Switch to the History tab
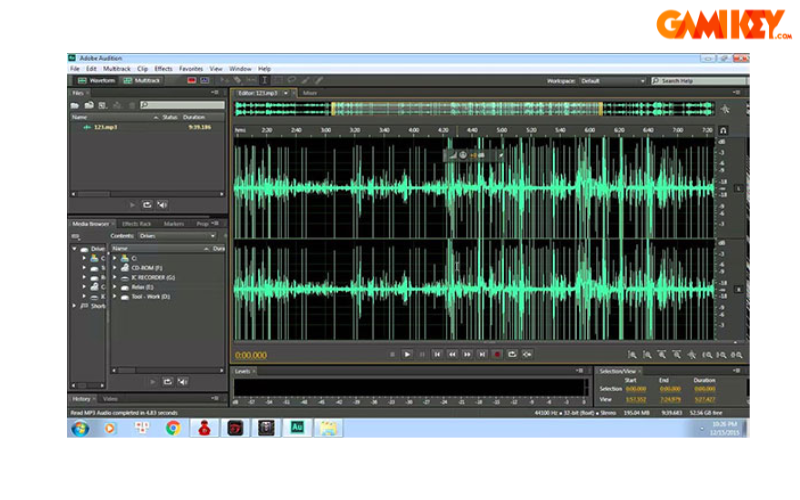 click(81, 399)
